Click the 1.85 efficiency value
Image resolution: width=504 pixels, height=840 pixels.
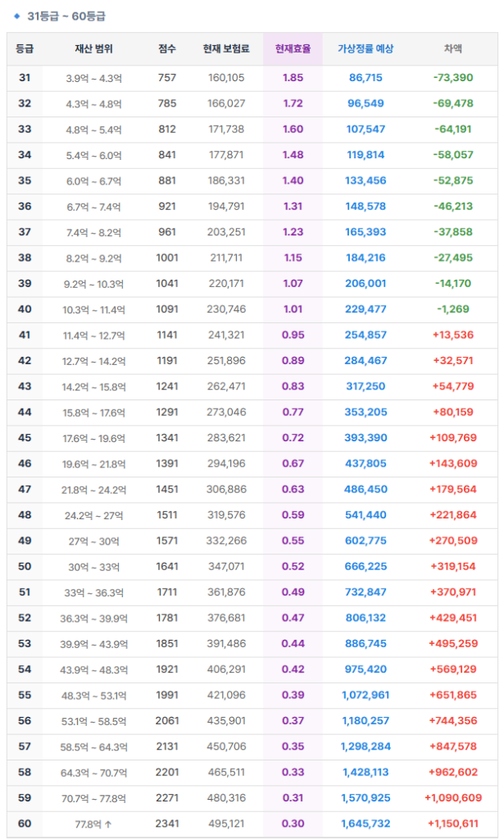pos(293,78)
